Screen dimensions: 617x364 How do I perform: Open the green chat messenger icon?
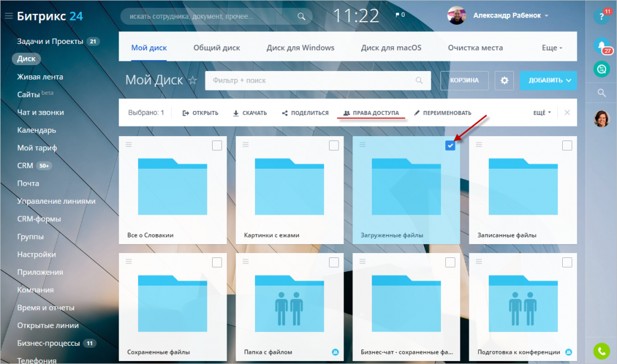pyautogui.click(x=601, y=69)
